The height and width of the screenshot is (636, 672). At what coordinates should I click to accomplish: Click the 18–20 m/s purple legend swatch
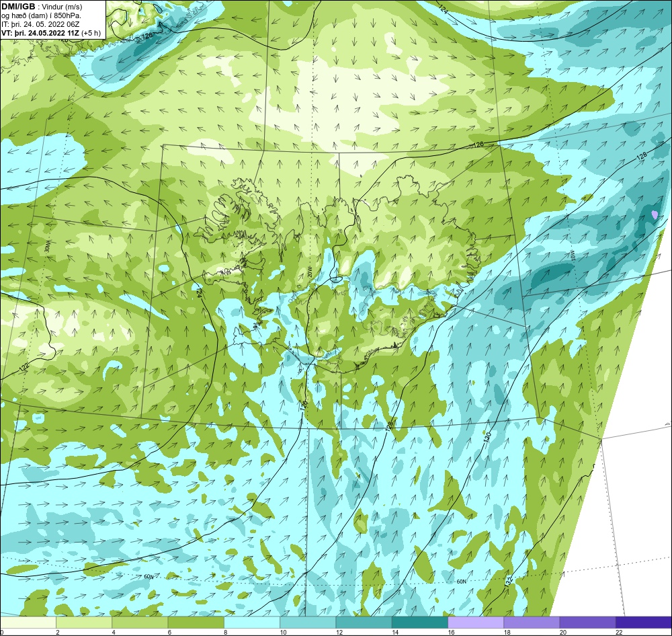coord(532,622)
